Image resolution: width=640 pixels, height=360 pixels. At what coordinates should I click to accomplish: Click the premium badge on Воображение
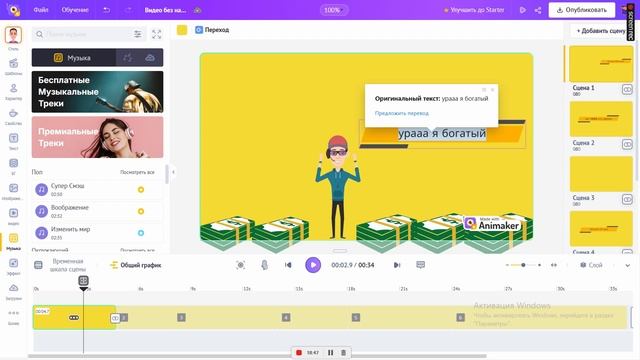141,211
